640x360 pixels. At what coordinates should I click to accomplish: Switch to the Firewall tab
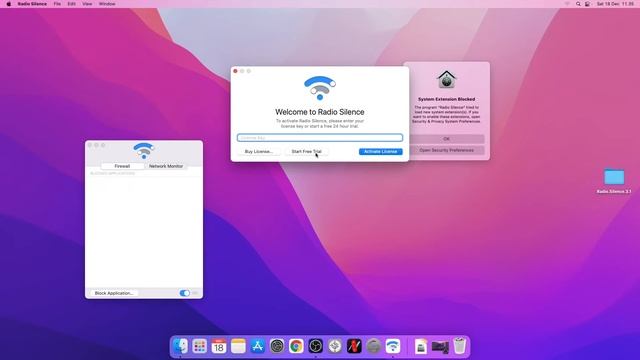coord(122,166)
